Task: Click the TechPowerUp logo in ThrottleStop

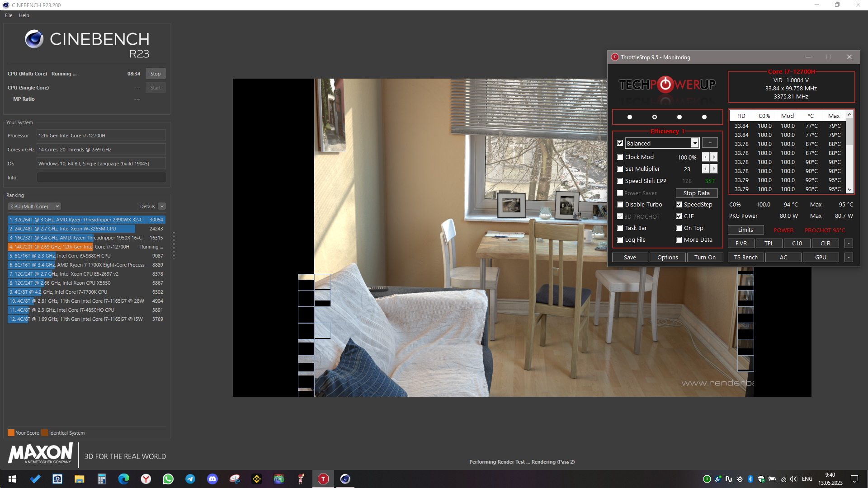Action: pyautogui.click(x=667, y=84)
